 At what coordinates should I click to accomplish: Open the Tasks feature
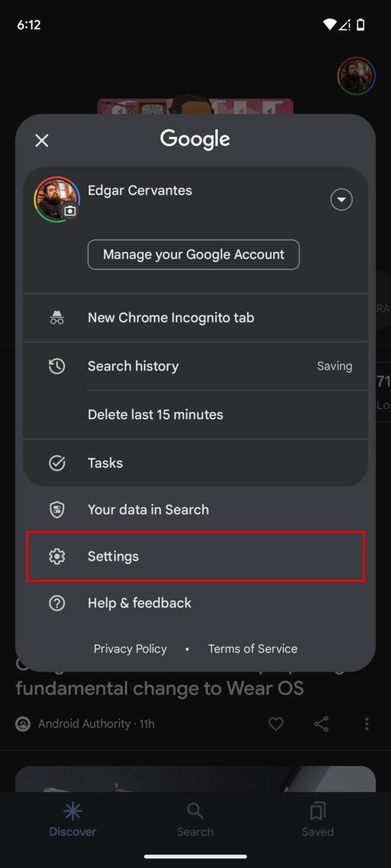(x=105, y=463)
